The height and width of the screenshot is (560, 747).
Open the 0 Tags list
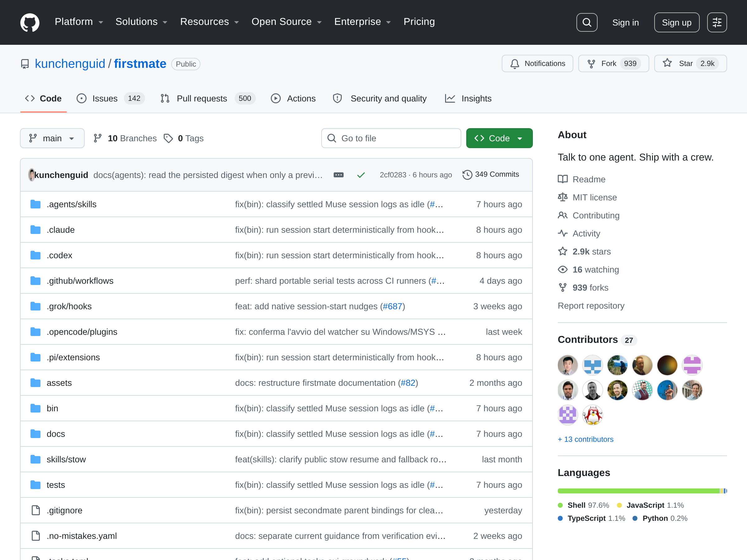(x=183, y=138)
